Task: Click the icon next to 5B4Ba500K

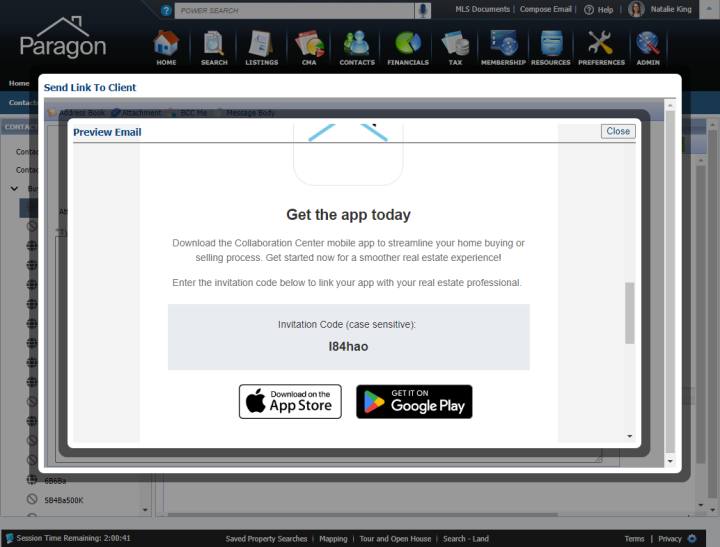Action: pyautogui.click(x=32, y=499)
